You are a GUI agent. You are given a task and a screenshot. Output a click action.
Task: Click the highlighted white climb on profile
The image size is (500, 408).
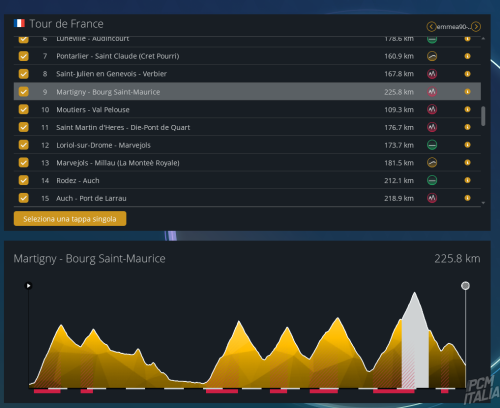415,343
